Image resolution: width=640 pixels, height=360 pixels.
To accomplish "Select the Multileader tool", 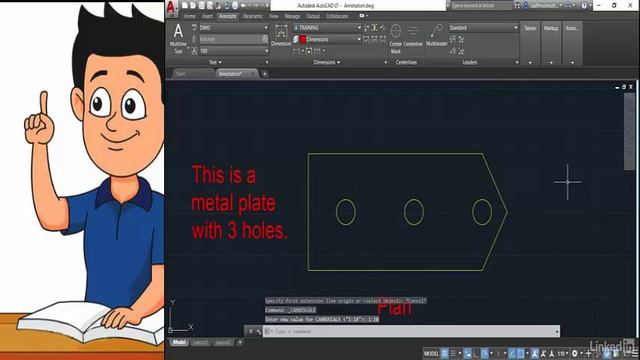I will pyautogui.click(x=437, y=35).
